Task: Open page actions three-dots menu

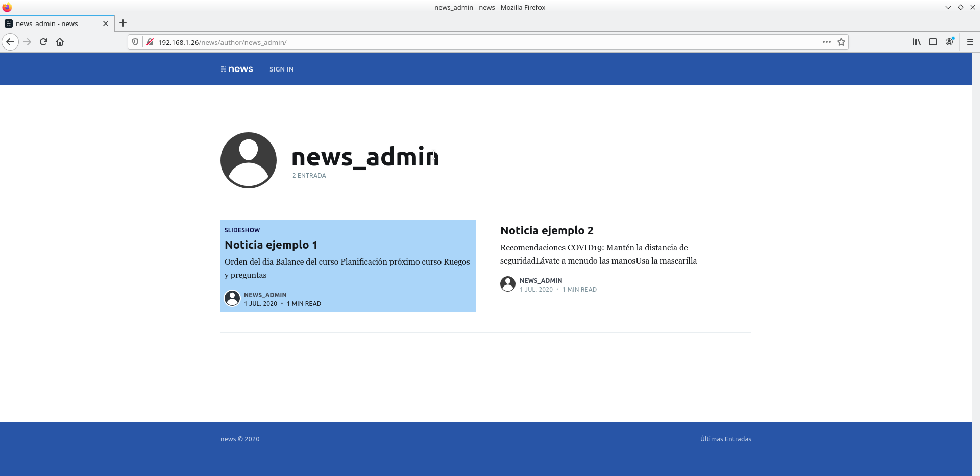Action: coord(826,42)
